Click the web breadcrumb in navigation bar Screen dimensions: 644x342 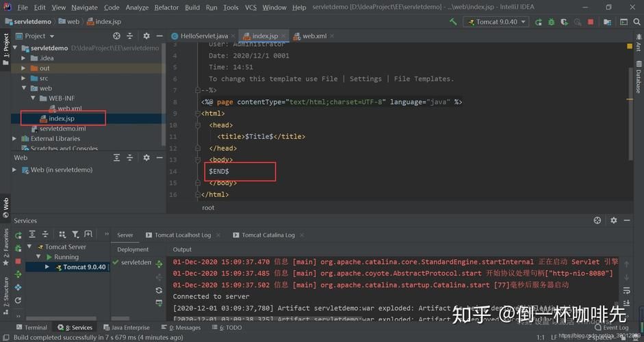(x=69, y=22)
